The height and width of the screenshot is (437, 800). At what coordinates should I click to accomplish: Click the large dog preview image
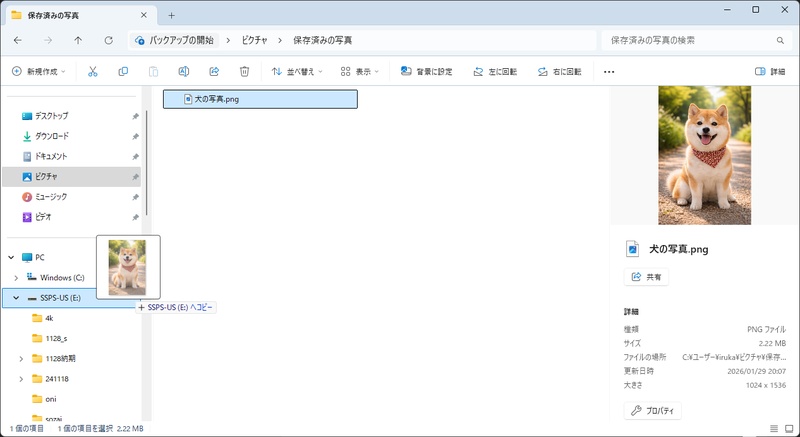pos(704,156)
